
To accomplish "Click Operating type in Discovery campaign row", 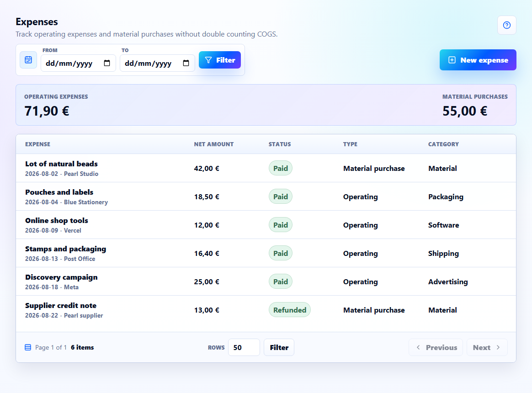I will 360,282.
